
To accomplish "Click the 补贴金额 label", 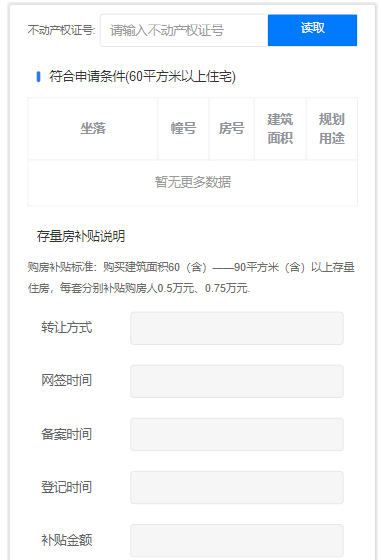I will (67, 540).
